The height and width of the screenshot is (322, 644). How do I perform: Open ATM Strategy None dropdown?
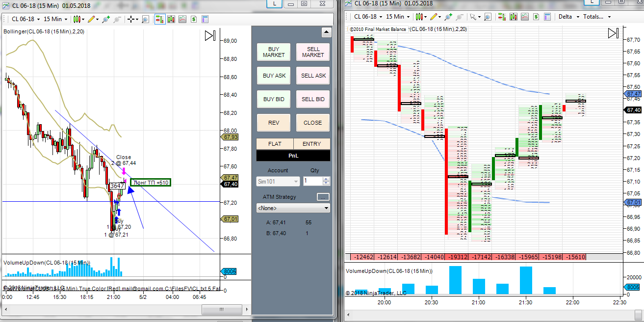(293, 208)
